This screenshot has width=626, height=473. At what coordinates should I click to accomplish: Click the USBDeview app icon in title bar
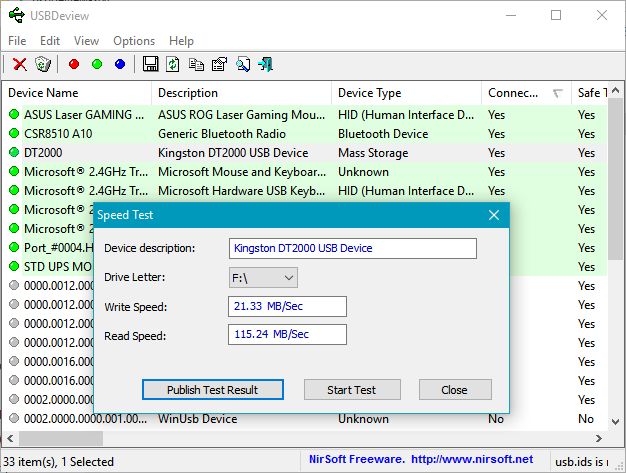click(x=17, y=16)
